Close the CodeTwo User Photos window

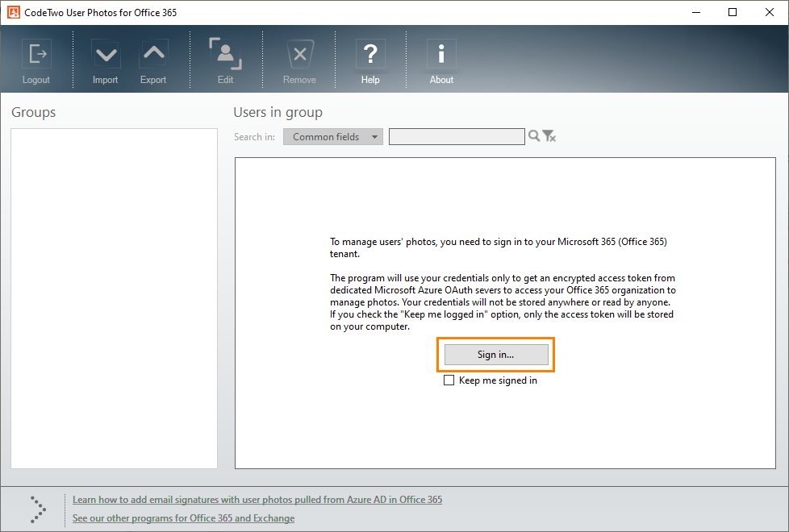pyautogui.click(x=770, y=12)
